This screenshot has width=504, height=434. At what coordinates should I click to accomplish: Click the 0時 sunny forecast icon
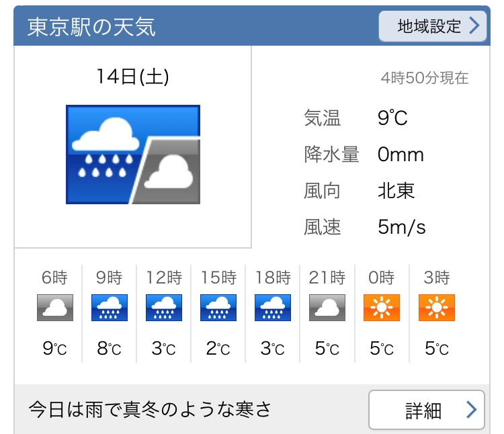coord(382,308)
